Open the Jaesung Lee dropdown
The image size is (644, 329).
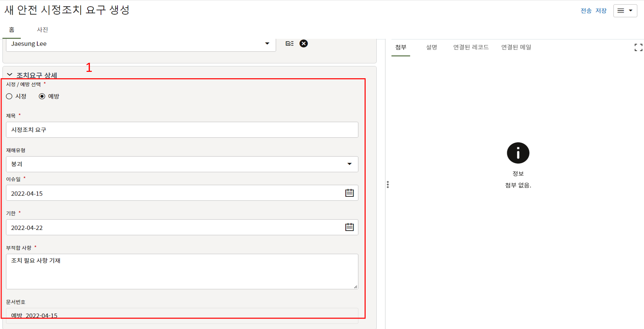click(267, 44)
